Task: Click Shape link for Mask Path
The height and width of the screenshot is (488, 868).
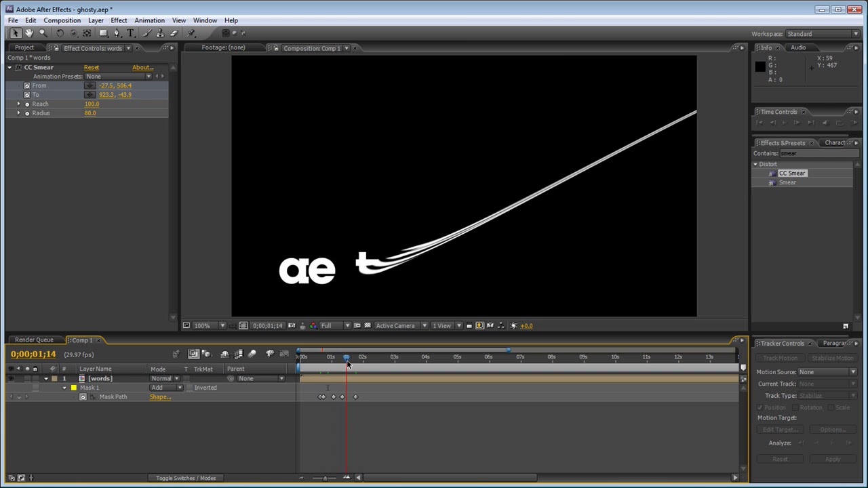Action: 161,397
